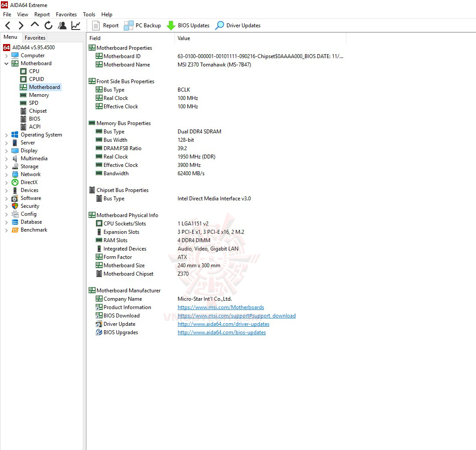
Task: Click the Refresh icon in toolbar
Action: click(48, 26)
